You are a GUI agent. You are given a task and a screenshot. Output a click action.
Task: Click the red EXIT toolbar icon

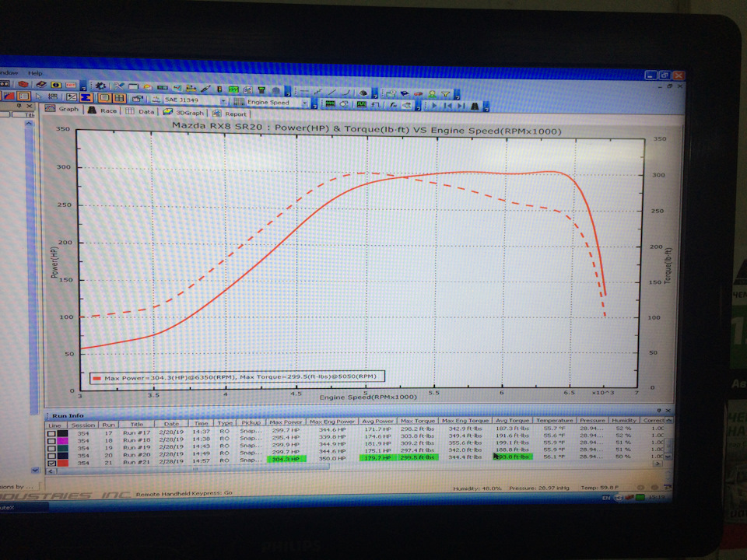tap(71, 85)
